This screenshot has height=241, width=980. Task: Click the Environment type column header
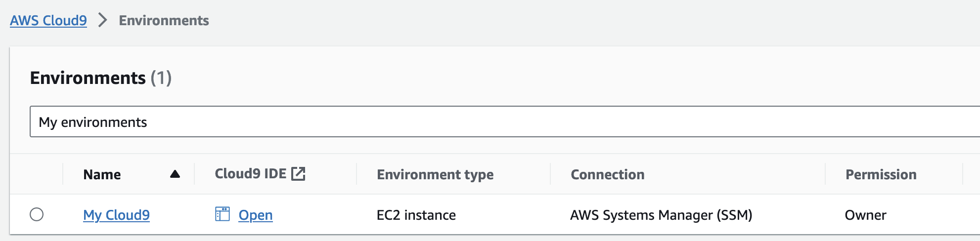tap(435, 174)
